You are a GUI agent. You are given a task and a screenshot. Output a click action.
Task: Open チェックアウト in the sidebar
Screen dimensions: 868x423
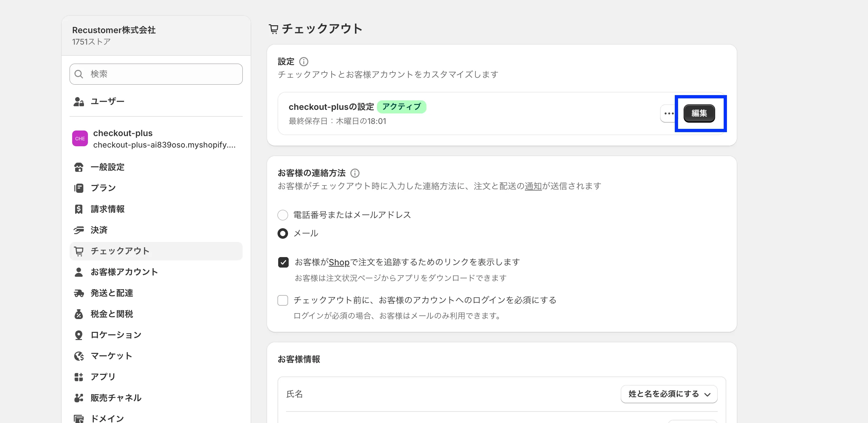point(156,251)
